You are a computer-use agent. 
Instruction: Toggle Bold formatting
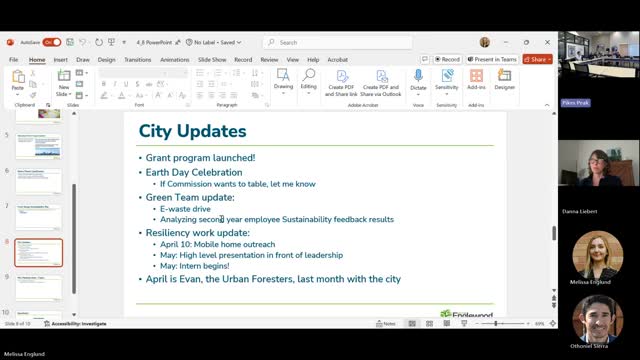(x=104, y=84)
